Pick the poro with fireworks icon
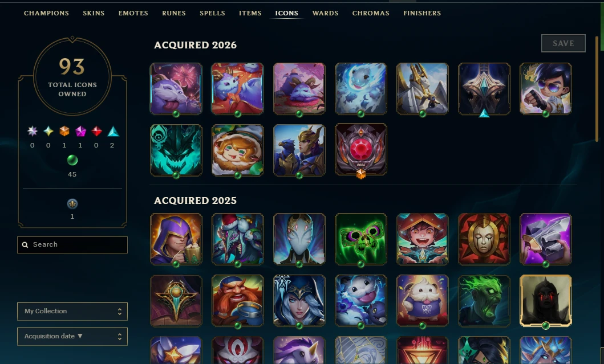This screenshot has width=604, height=364. click(x=176, y=88)
